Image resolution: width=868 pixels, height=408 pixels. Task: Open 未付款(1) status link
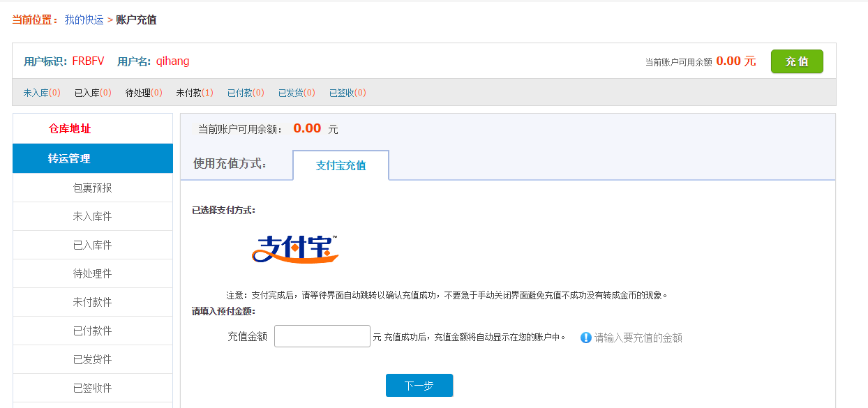coord(195,93)
